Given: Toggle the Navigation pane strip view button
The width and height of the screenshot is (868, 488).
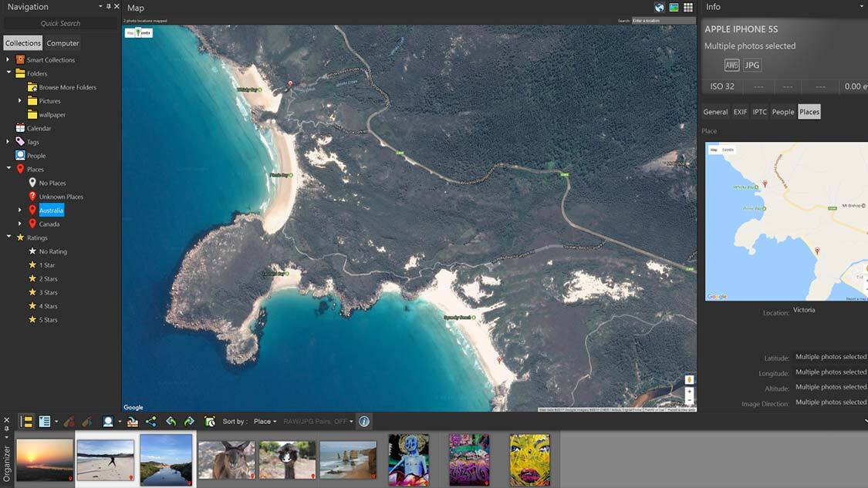Looking at the screenshot, I should (x=26, y=422).
